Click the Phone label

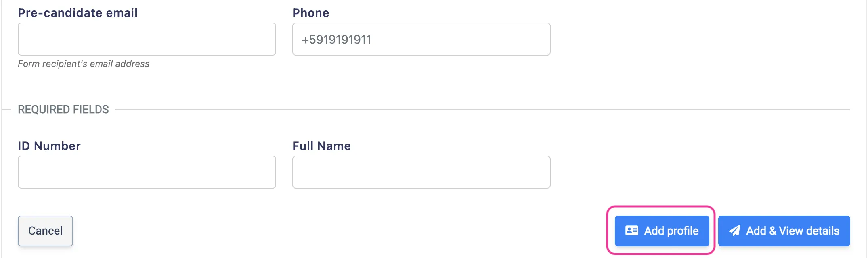click(x=310, y=12)
